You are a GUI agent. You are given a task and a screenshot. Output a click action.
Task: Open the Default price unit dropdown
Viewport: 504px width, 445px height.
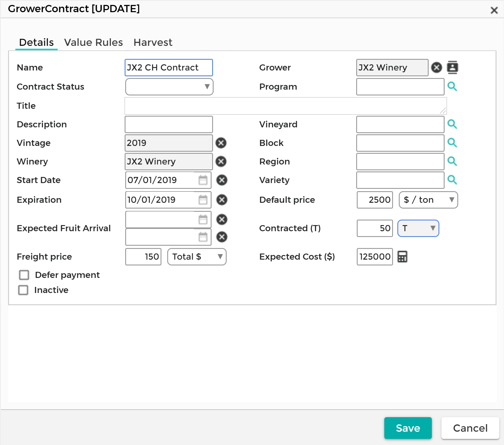pos(428,200)
